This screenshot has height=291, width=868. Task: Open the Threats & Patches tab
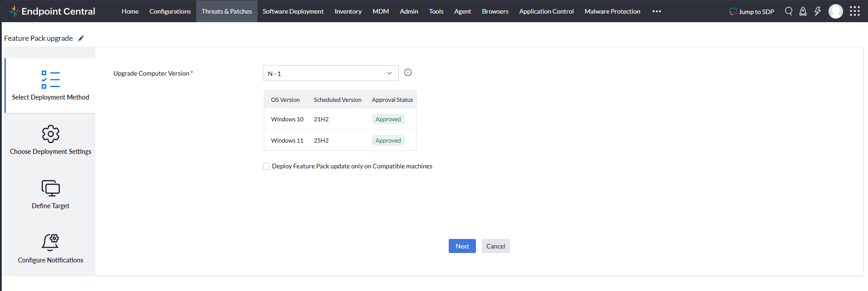tap(227, 11)
